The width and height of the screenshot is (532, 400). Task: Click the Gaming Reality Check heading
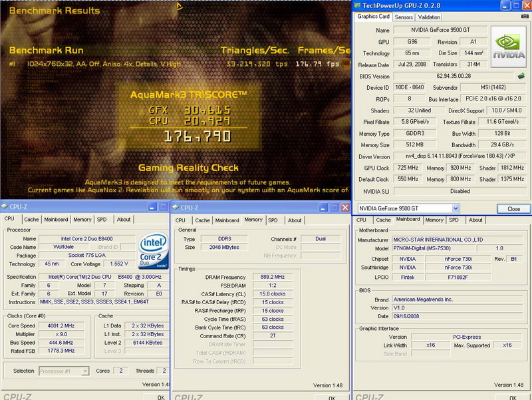point(188,168)
